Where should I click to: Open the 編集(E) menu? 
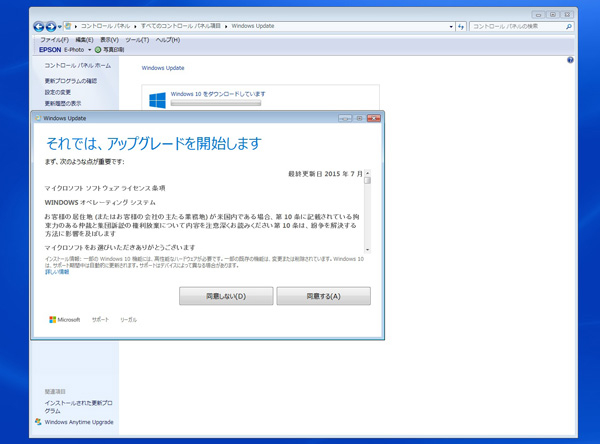click(84, 40)
